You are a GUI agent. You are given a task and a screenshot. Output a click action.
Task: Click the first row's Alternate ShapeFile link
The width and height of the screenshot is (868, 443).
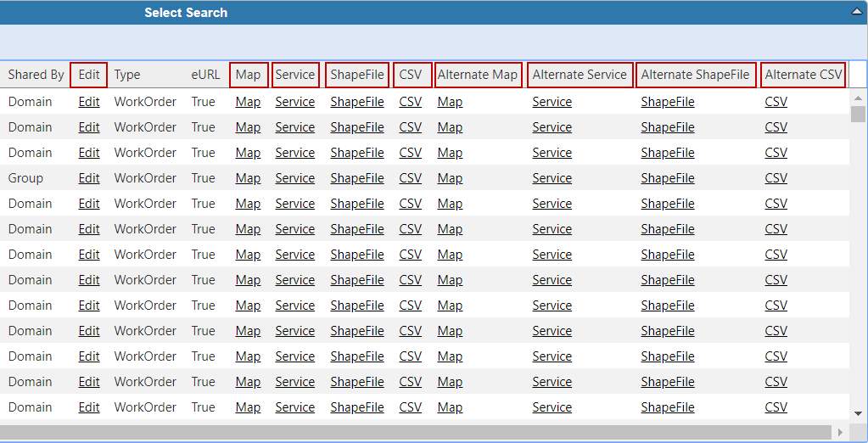point(668,102)
